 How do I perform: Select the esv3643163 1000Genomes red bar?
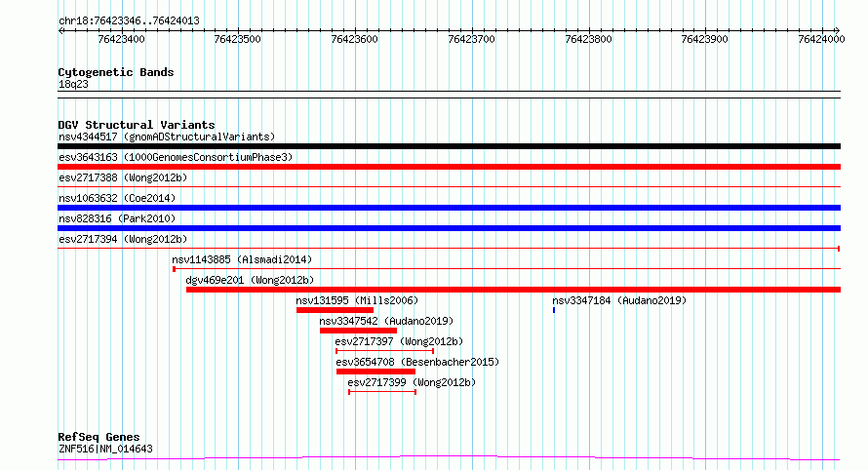click(449, 167)
